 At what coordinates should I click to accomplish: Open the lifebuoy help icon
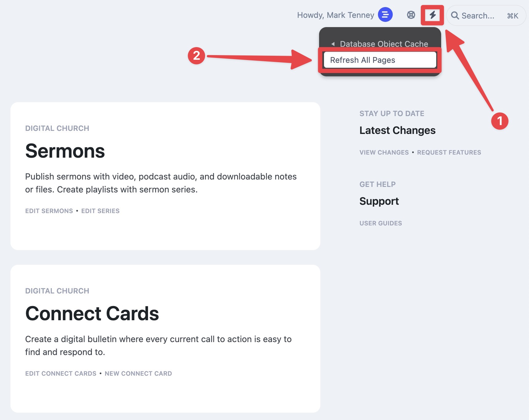tap(411, 15)
